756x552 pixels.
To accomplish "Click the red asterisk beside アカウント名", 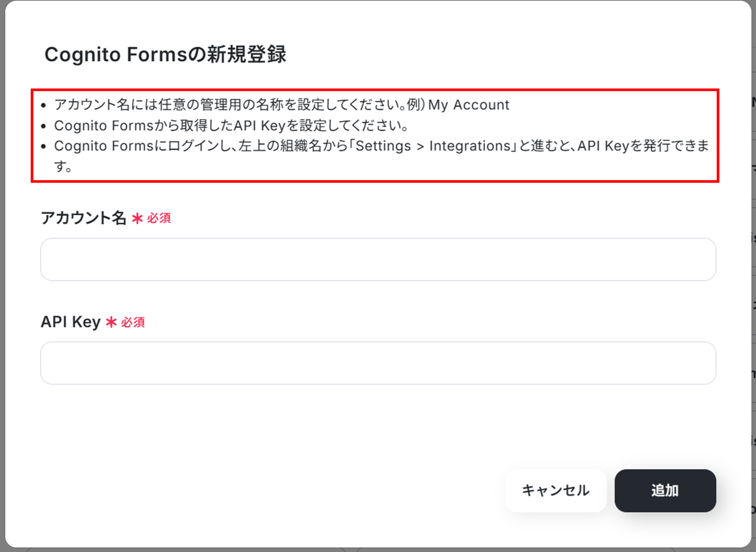I will tap(137, 218).
